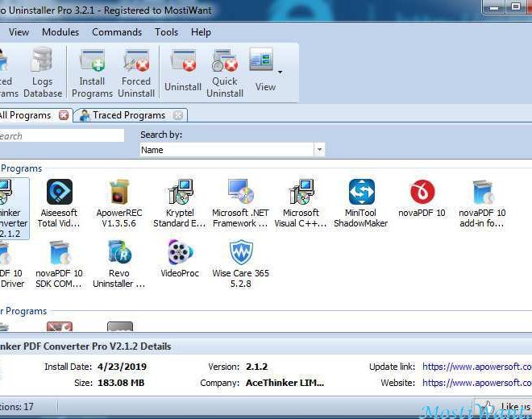
Task: Open the View menu
Action: tap(19, 32)
